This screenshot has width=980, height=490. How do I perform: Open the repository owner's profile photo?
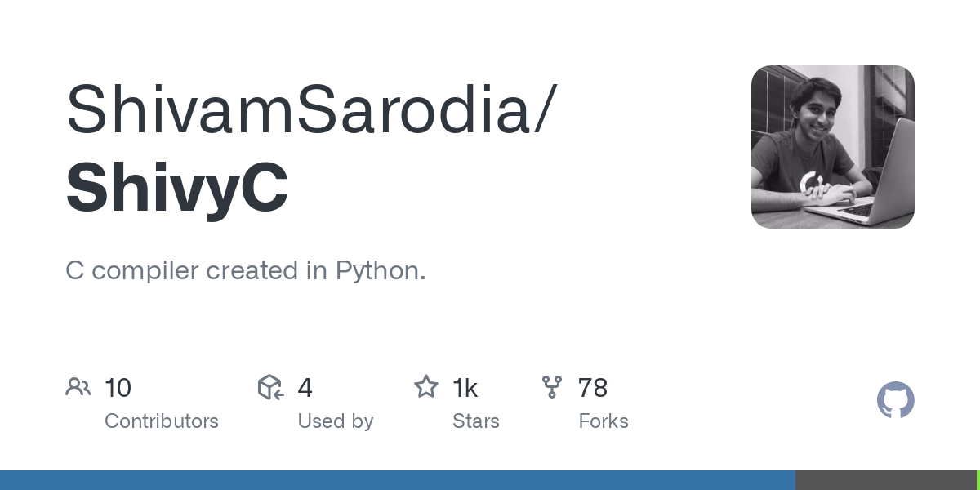[832, 147]
